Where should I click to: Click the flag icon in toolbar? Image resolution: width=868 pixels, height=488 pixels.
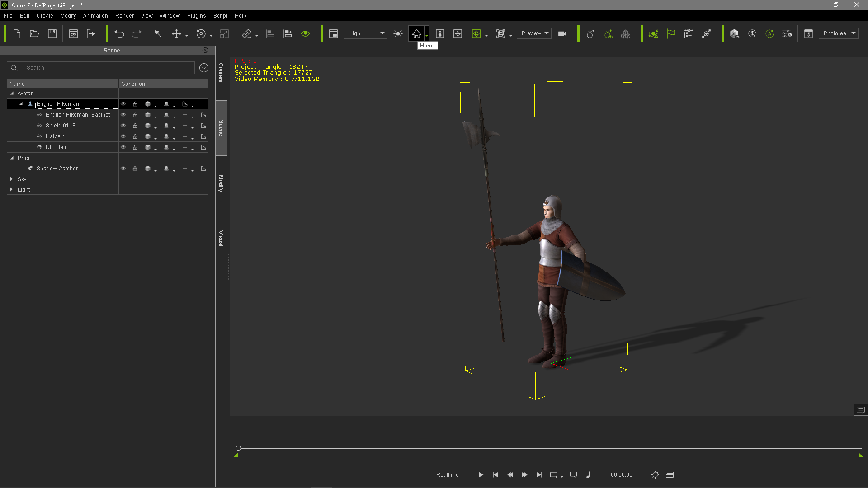pyautogui.click(x=671, y=33)
